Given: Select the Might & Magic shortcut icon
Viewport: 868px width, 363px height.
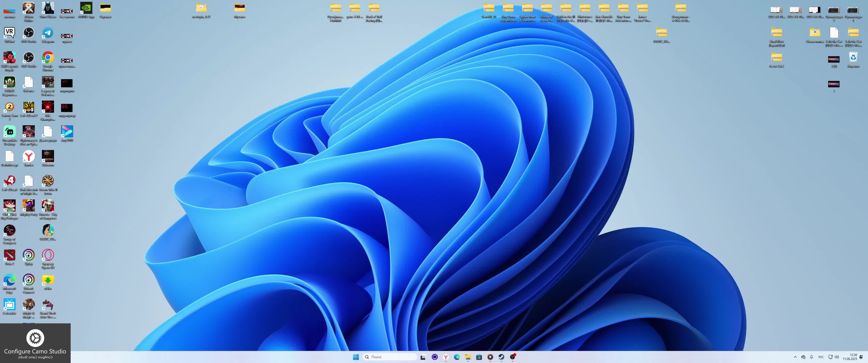Looking at the screenshot, I should coord(29,309).
